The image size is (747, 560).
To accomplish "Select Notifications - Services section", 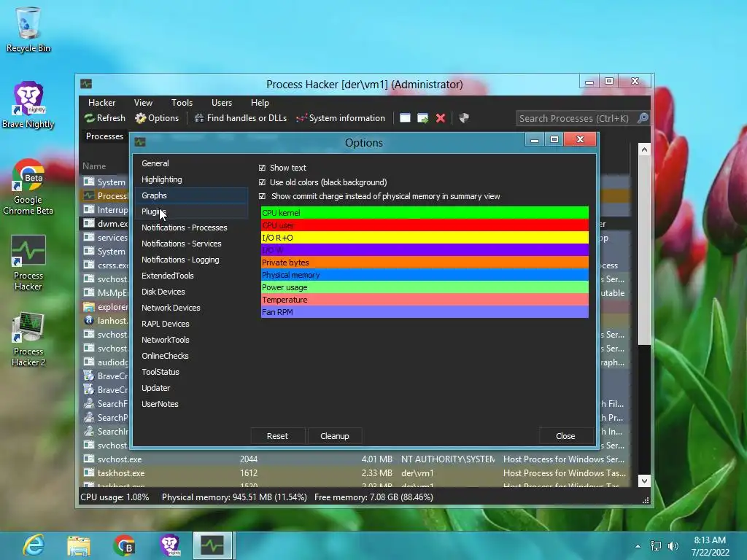I will click(192, 244).
